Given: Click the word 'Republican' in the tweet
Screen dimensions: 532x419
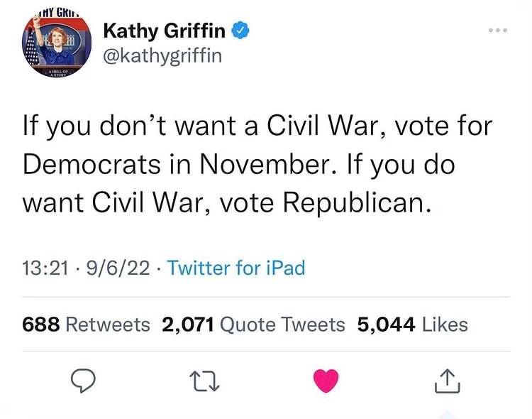Looking at the screenshot, I should tap(357, 203).
